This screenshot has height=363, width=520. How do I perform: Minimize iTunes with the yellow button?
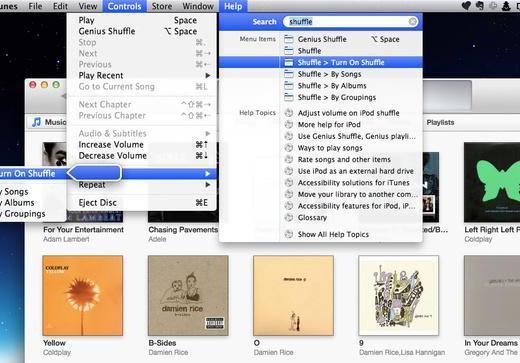44,85
